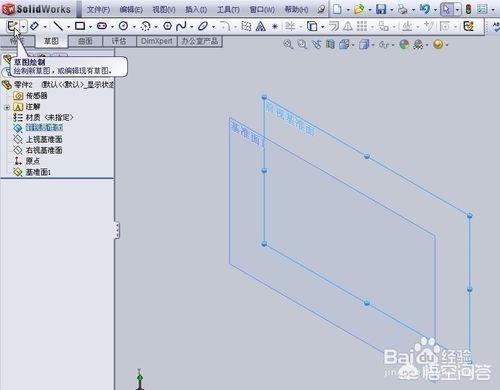This screenshot has height=390, width=500.
Task: Open the Edit Appearance color ball
Action: tap(404, 44)
